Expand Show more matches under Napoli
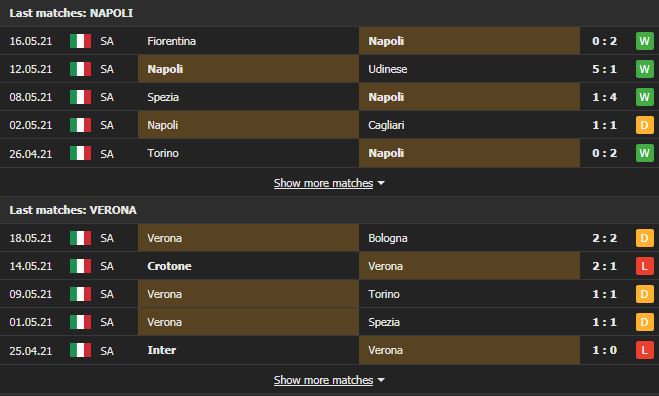Image resolution: width=659 pixels, height=396 pixels. 323,183
